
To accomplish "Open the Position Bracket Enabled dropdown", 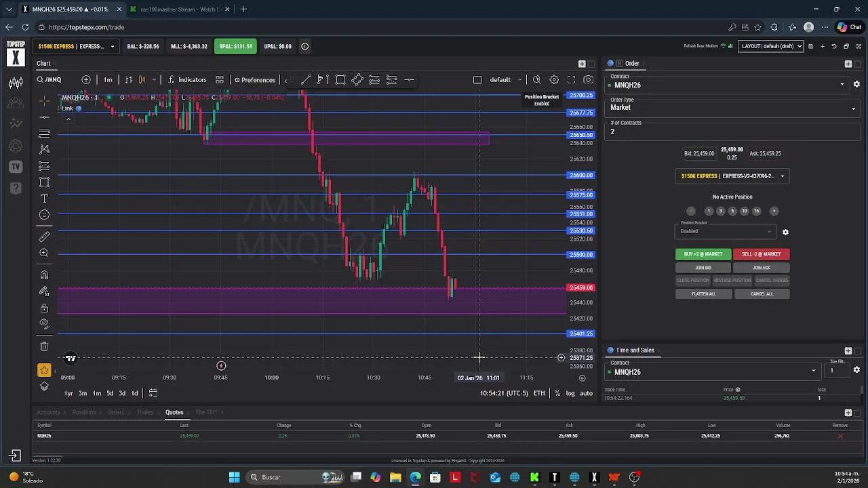I will (725, 230).
